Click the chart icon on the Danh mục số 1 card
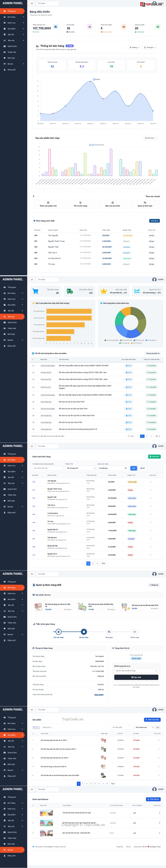The image size is (166, 868). click(137, 291)
